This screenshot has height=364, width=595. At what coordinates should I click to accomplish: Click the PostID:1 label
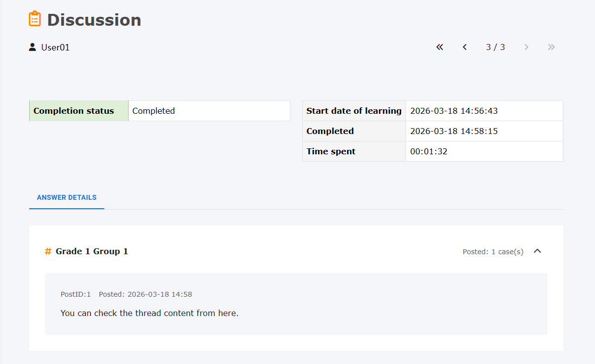pyautogui.click(x=76, y=294)
